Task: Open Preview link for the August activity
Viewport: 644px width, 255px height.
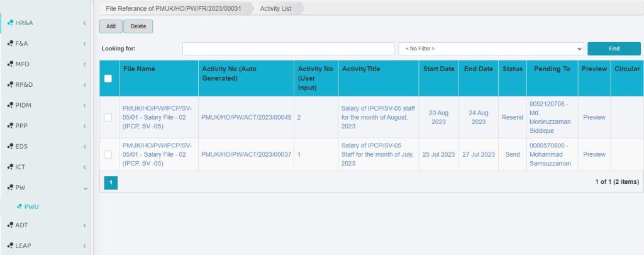Action: pos(594,117)
